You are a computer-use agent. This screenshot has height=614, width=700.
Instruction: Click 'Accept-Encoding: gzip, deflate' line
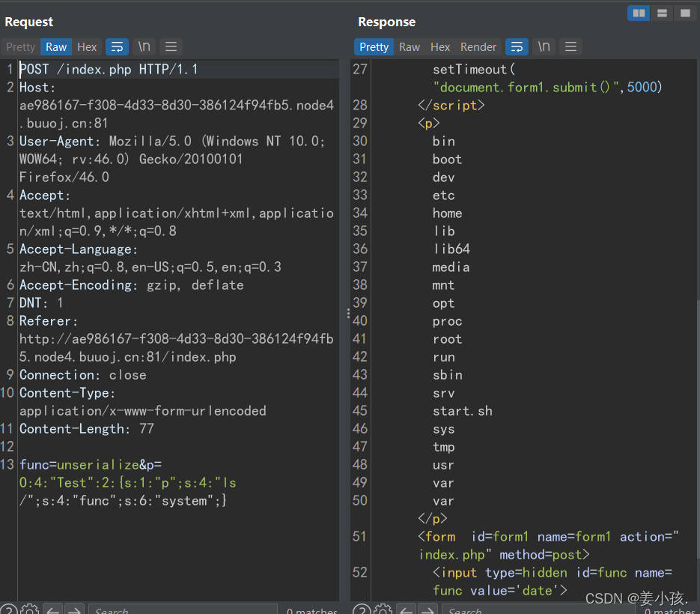pyautogui.click(x=132, y=285)
